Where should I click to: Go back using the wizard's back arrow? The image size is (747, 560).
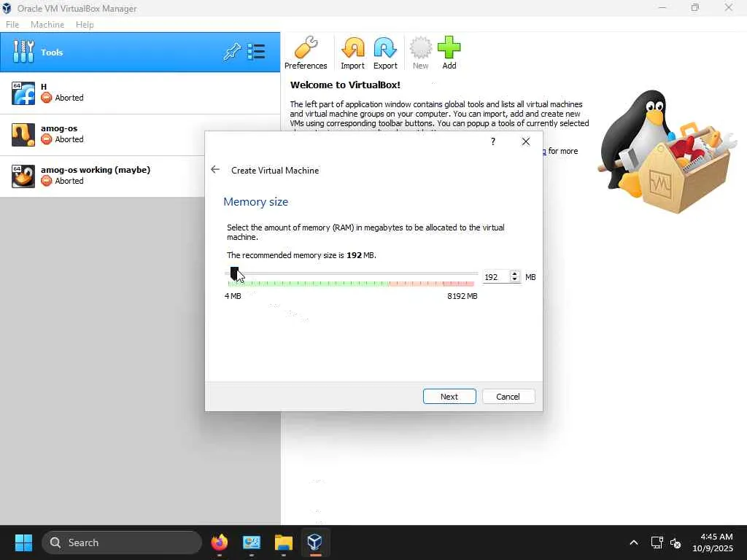point(215,169)
